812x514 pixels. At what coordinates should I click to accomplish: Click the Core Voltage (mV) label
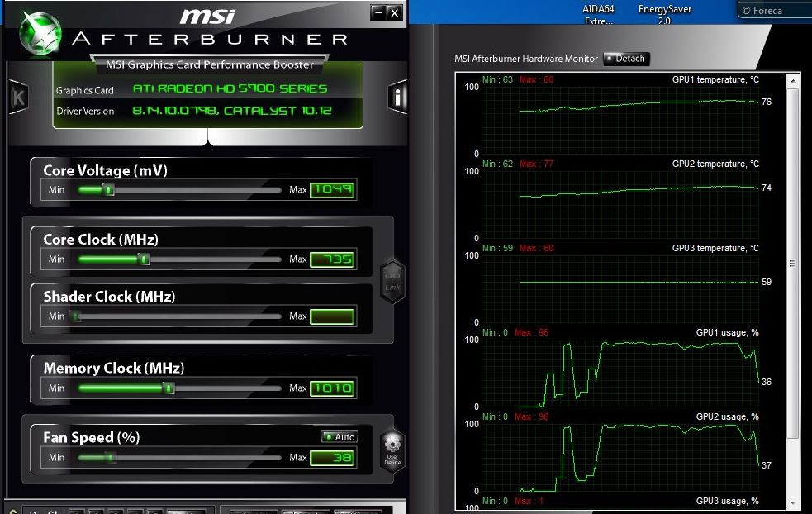(x=105, y=170)
